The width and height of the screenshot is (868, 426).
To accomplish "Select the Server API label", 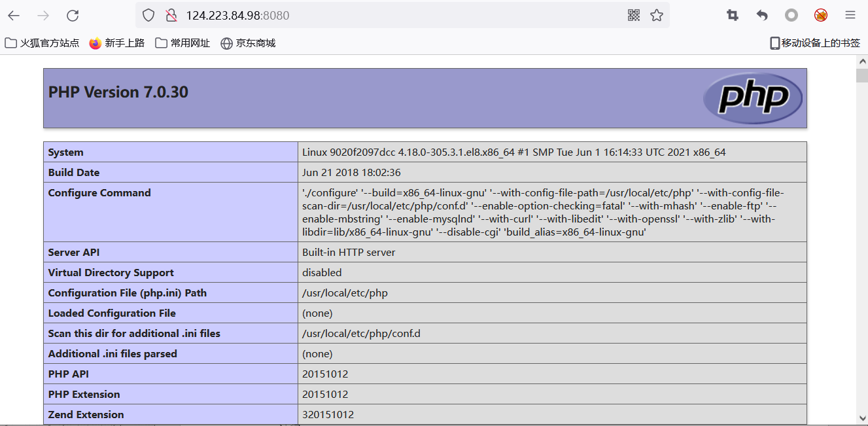I will (x=74, y=253).
